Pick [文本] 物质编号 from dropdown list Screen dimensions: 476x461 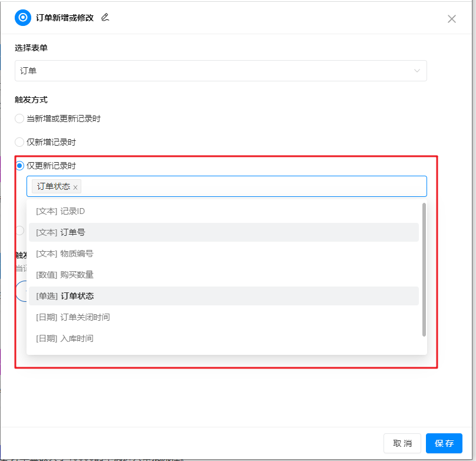[x=65, y=253]
